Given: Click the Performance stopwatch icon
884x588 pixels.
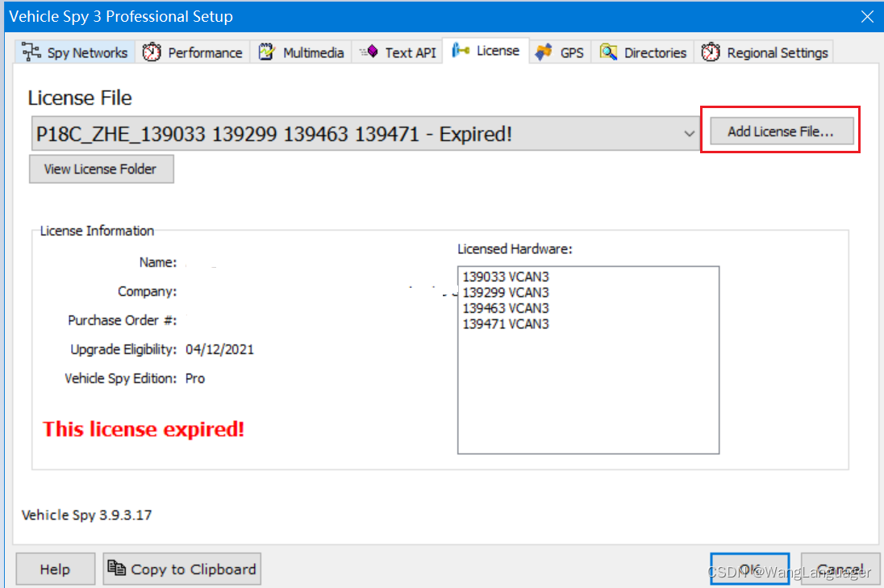Looking at the screenshot, I should click(x=150, y=52).
